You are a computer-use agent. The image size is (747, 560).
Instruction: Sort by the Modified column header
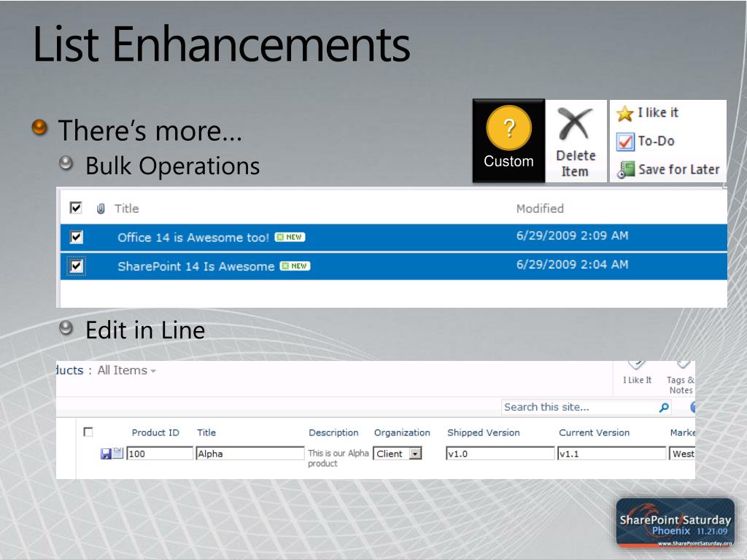(x=540, y=209)
